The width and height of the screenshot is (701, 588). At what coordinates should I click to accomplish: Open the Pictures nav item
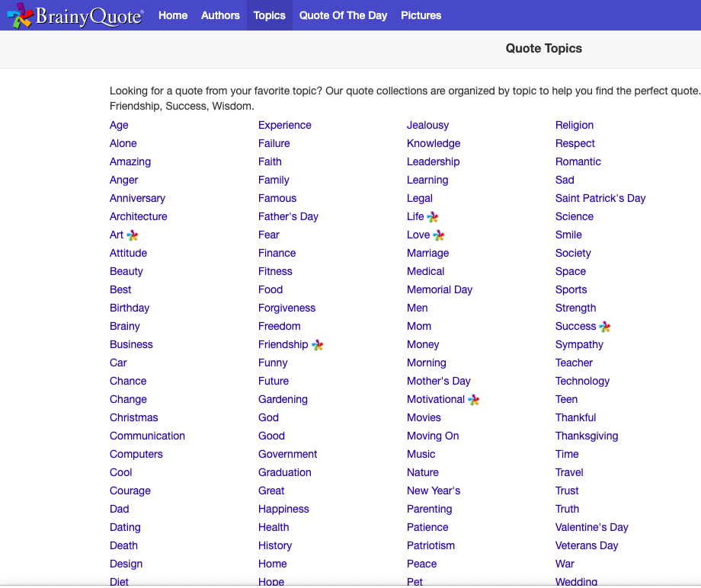tap(421, 15)
